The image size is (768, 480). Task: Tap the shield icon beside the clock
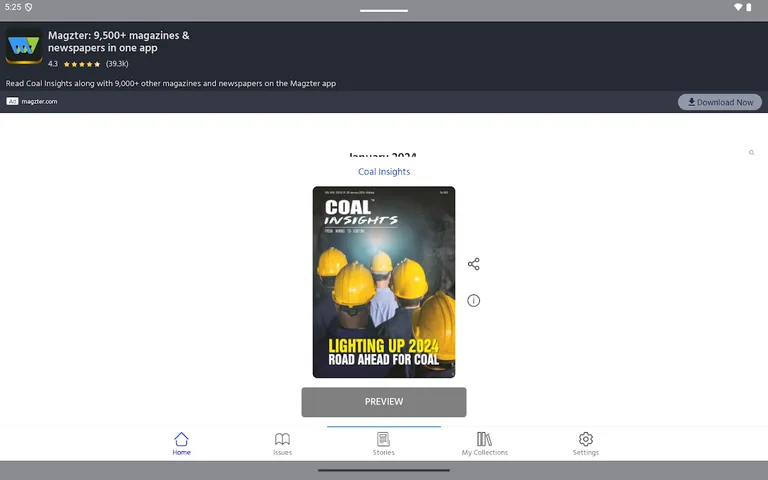[28, 7]
